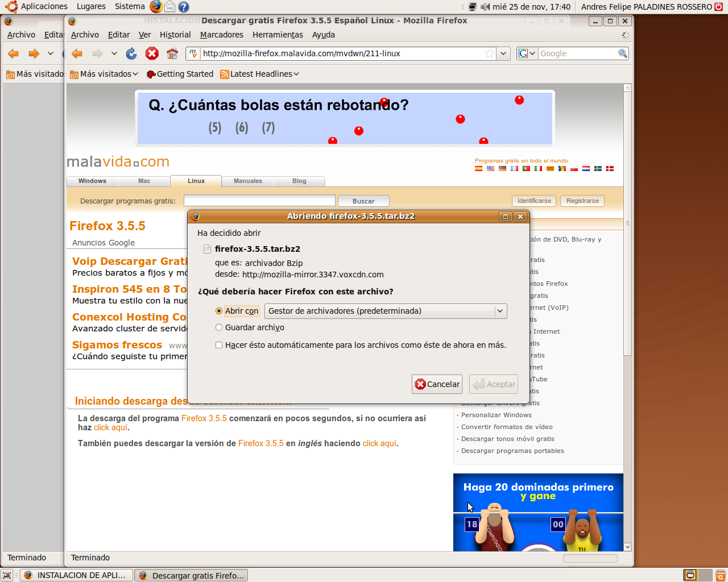Screen dimensions: 728x582
Task: Select the 'Guardar archivo' radio button
Action: click(x=219, y=327)
